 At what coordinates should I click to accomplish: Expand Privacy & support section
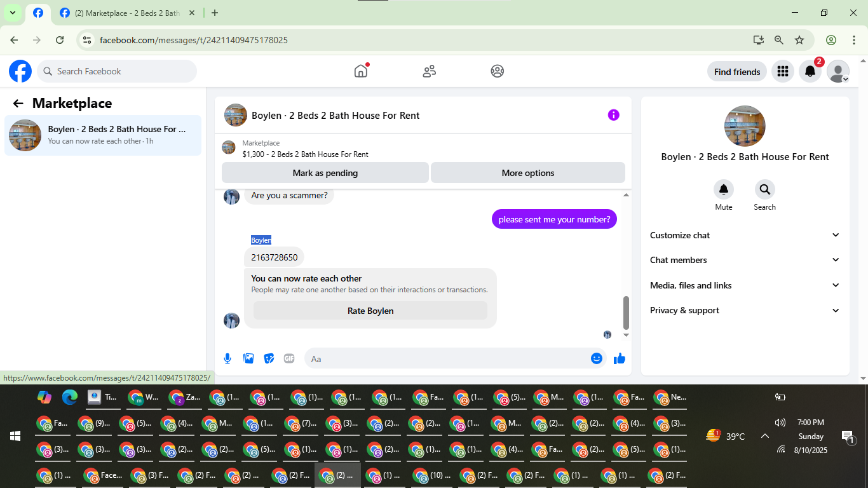[x=745, y=310]
